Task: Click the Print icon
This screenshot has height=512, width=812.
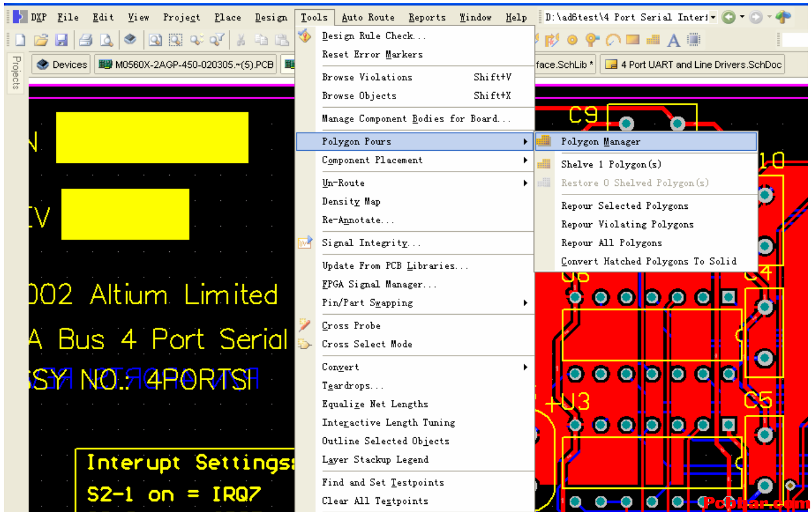Action: 86,40
